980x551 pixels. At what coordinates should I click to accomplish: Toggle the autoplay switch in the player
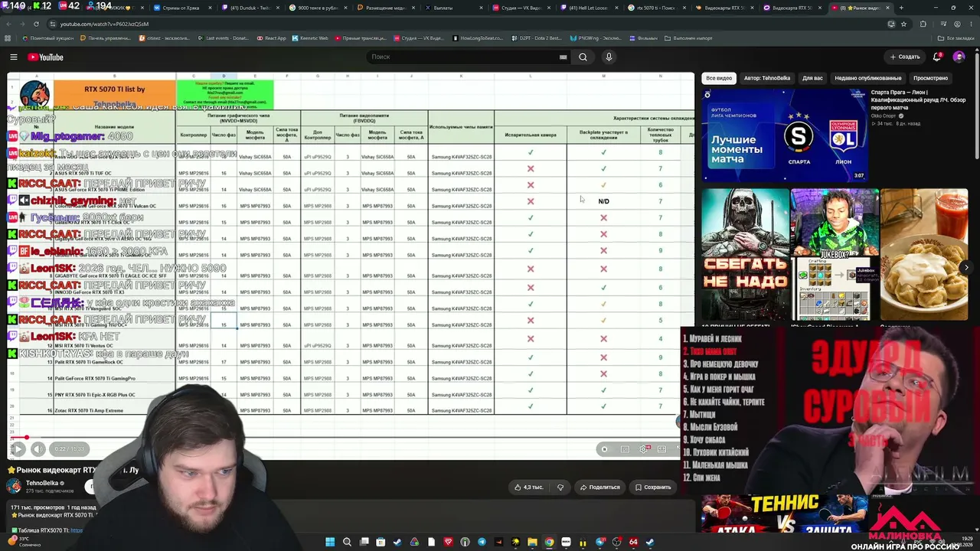click(x=604, y=449)
